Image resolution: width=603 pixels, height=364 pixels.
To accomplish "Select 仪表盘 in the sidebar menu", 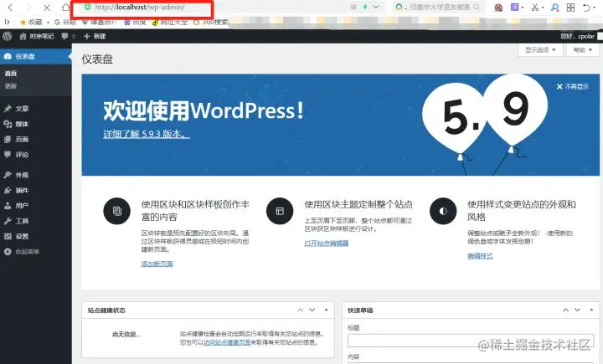I will pyautogui.click(x=35, y=57).
